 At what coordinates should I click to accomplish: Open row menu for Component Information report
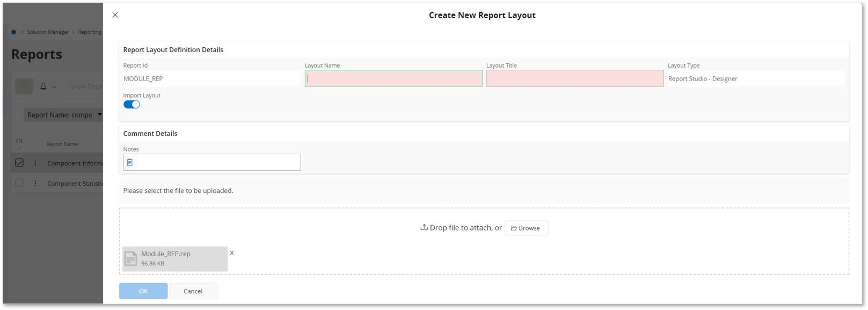(35, 163)
